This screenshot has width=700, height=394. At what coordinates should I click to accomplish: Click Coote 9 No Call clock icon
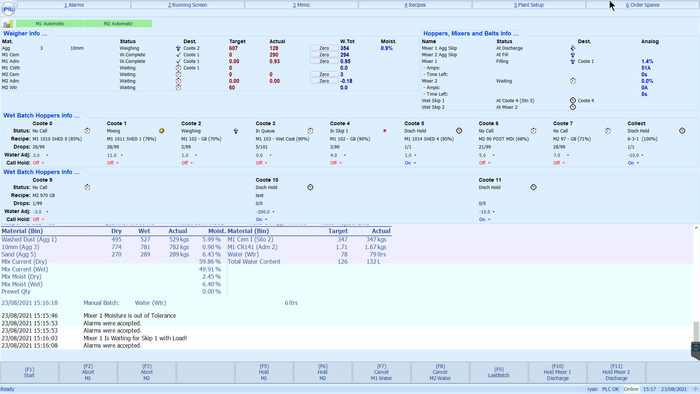coord(87,187)
